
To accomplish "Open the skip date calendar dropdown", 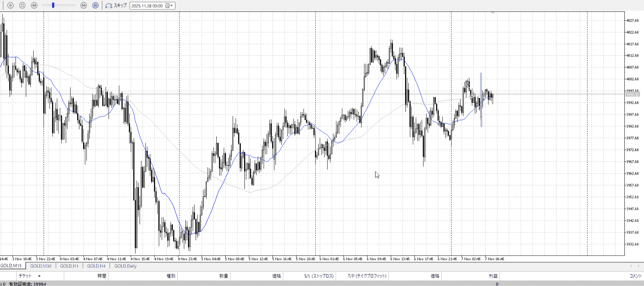I will click(x=169, y=6).
